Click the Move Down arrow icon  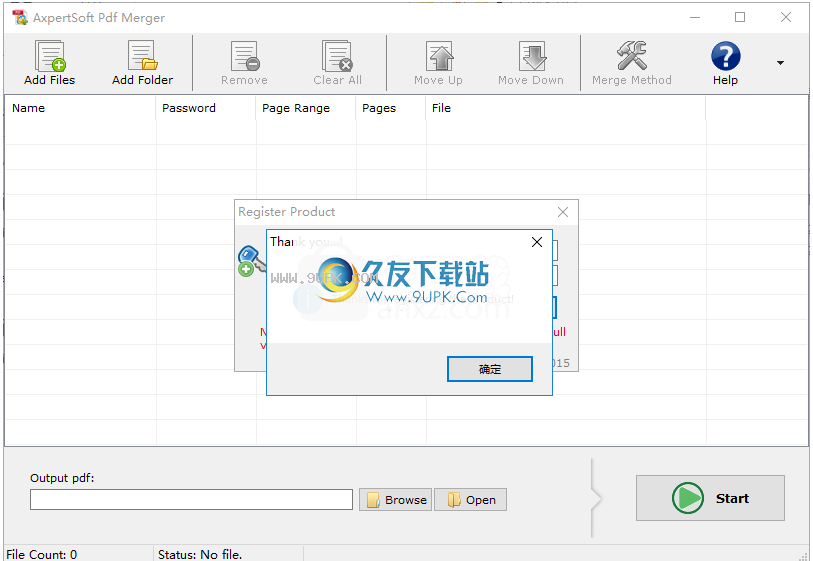(531, 56)
